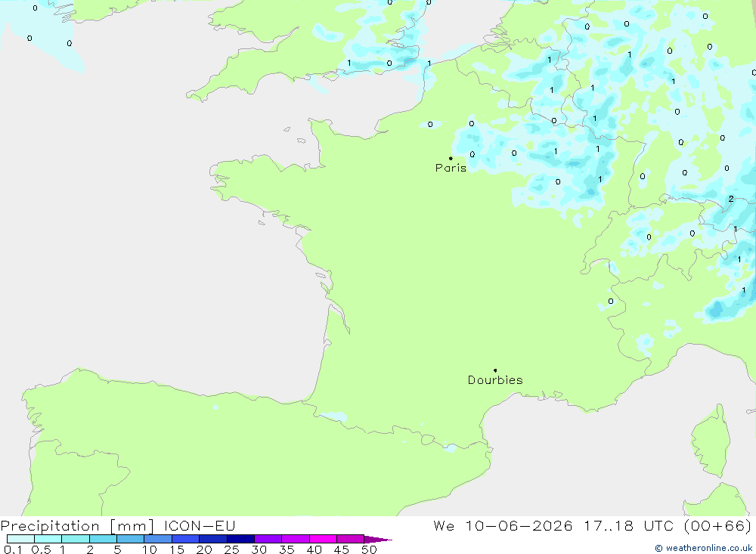Click the '20' legend scale label
The image size is (756, 554).
pyautogui.click(x=204, y=549)
